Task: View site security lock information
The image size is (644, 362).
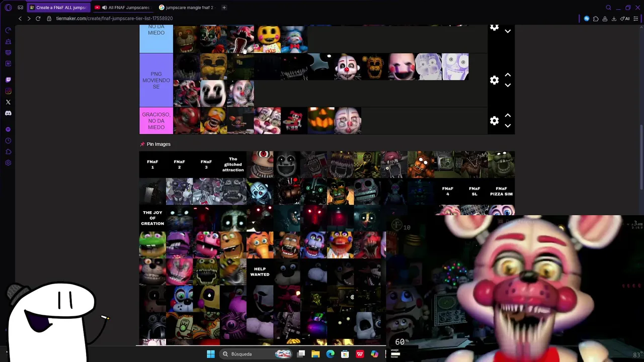Action: coord(49,19)
